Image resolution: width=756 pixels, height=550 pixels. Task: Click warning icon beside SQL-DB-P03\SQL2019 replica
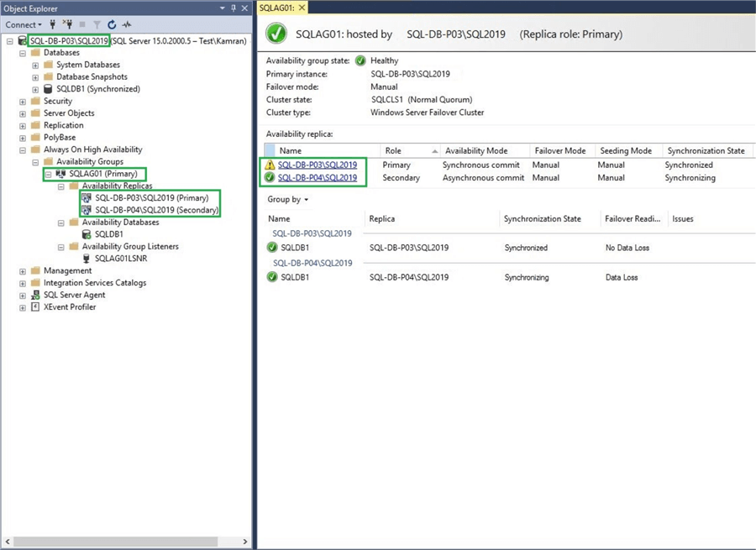[270, 165]
